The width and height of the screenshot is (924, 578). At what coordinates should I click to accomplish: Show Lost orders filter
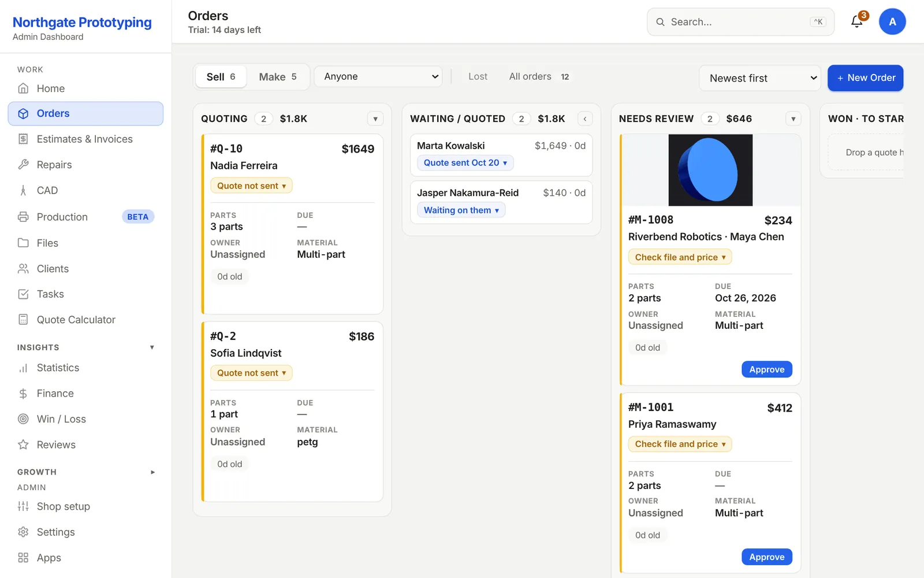478,76
